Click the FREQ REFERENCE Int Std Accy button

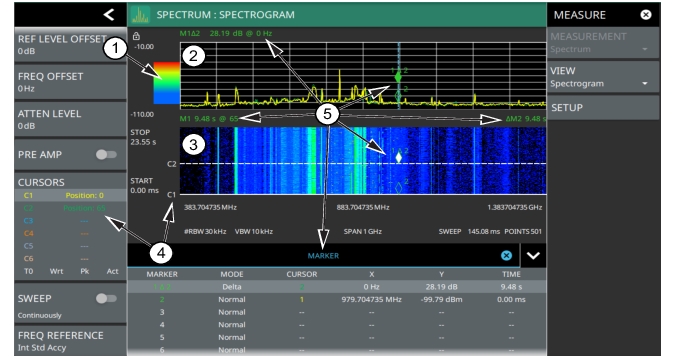(x=70, y=341)
